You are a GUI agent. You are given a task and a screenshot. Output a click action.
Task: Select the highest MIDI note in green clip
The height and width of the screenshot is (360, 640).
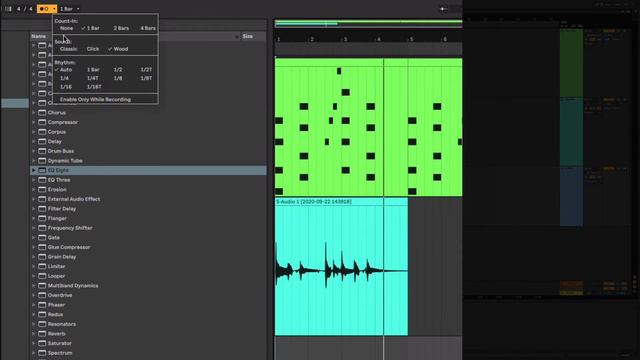pyautogui.click(x=339, y=71)
